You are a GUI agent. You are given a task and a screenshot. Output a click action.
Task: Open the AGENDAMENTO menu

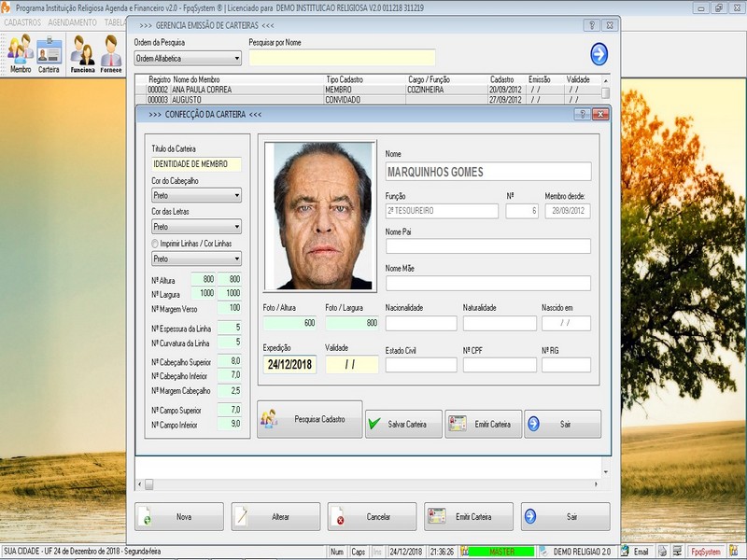pyautogui.click(x=73, y=22)
